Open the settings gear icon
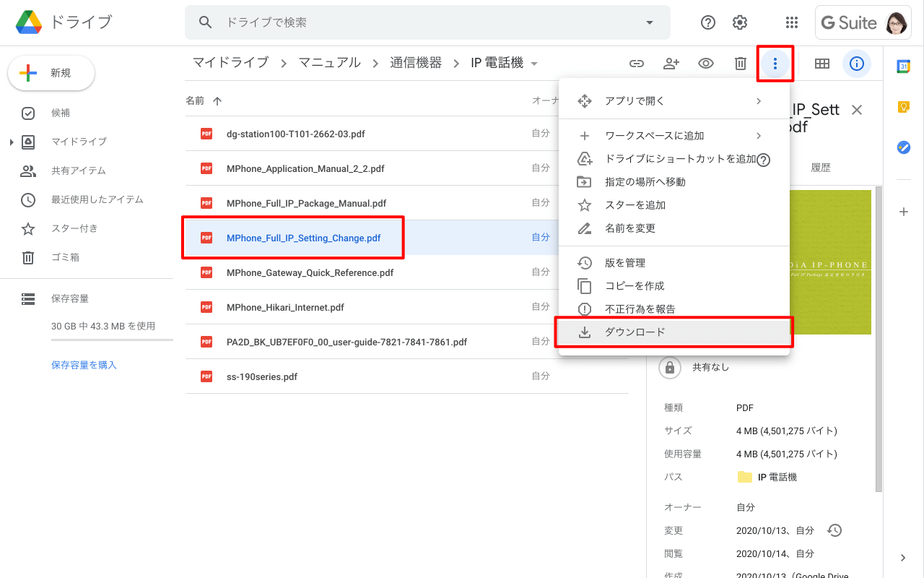Viewport: 924px width, 578px height. coord(740,22)
